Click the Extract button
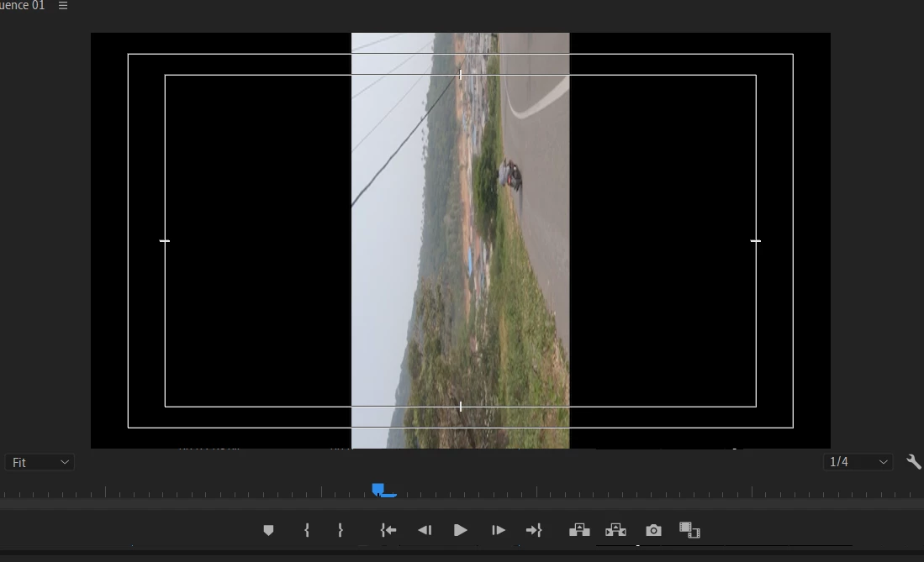The height and width of the screenshot is (562, 924). coord(615,530)
